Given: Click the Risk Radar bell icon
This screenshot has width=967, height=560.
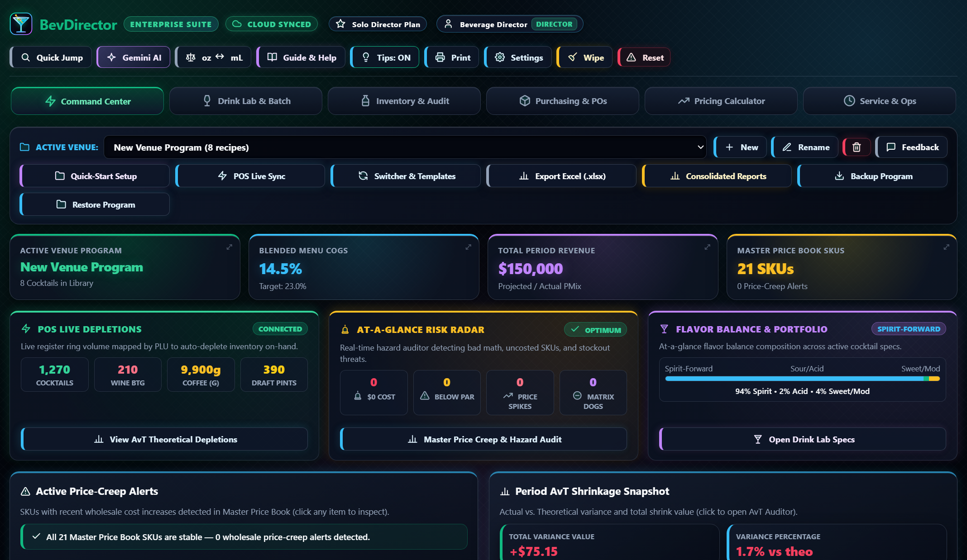Looking at the screenshot, I should click(345, 330).
